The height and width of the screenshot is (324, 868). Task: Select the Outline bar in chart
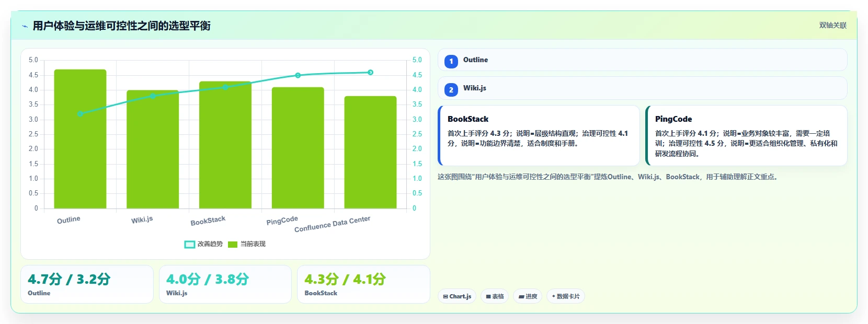click(x=80, y=139)
